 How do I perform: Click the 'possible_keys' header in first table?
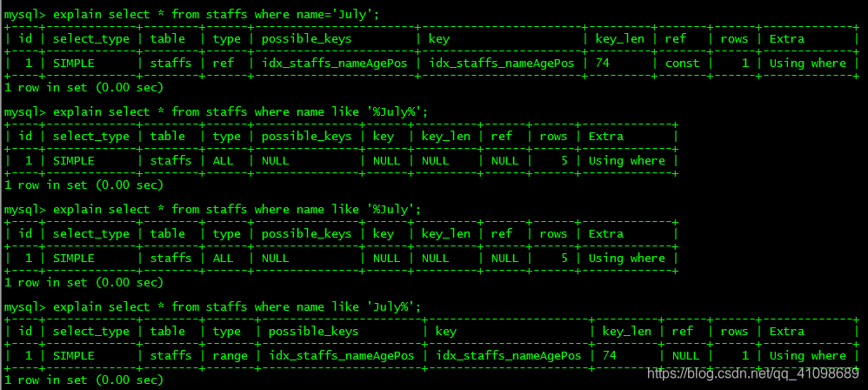(x=306, y=39)
